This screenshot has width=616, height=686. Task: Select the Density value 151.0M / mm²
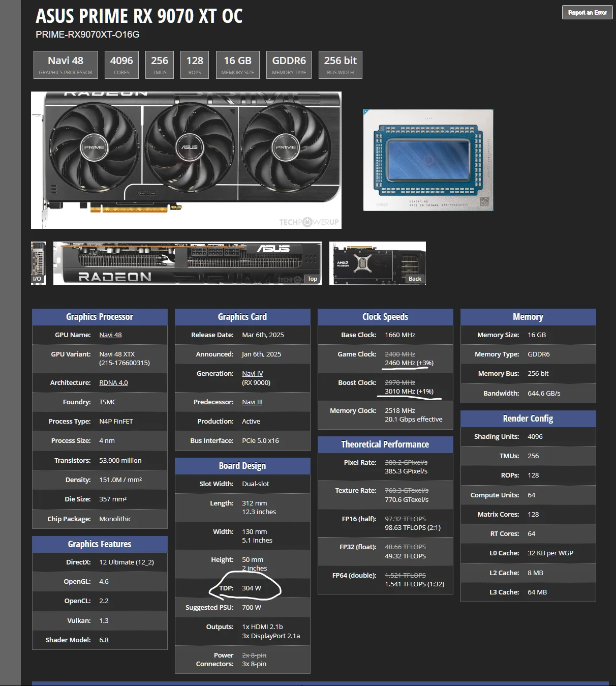(120, 480)
